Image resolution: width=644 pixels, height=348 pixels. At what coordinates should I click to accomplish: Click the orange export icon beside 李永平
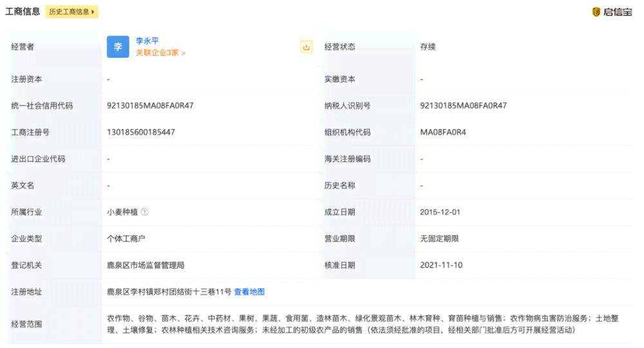(x=307, y=47)
